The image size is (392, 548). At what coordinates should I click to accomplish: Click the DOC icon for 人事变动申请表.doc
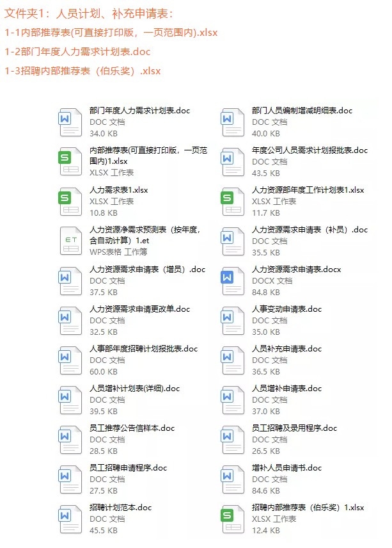point(233,320)
